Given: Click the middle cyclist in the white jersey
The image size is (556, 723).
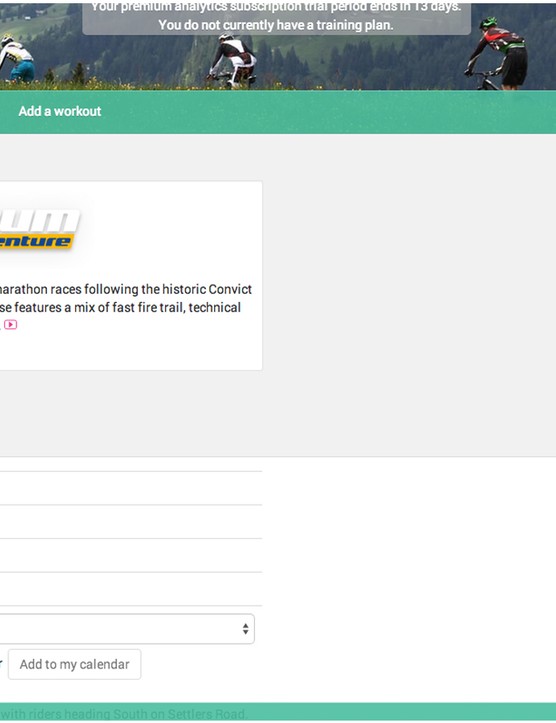Looking at the screenshot, I should pyautogui.click(x=232, y=60).
